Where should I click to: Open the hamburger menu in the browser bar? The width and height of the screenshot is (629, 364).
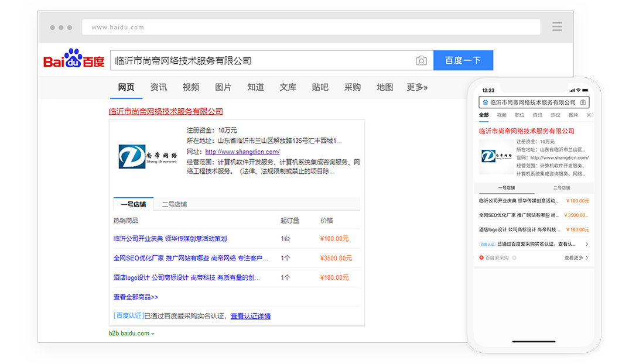557,27
